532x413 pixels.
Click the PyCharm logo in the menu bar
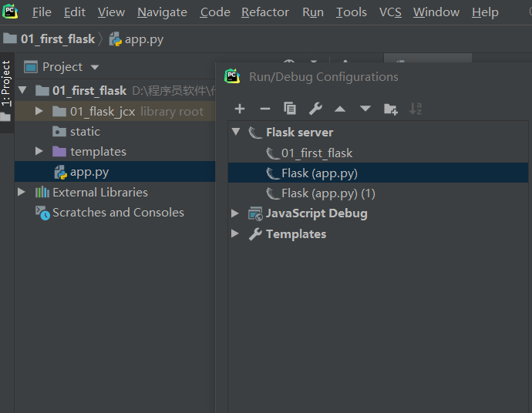(10, 12)
